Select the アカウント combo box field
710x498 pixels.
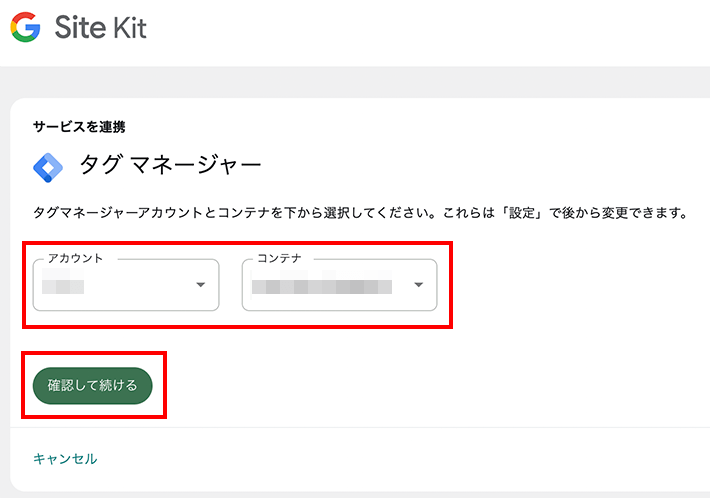click(126, 285)
